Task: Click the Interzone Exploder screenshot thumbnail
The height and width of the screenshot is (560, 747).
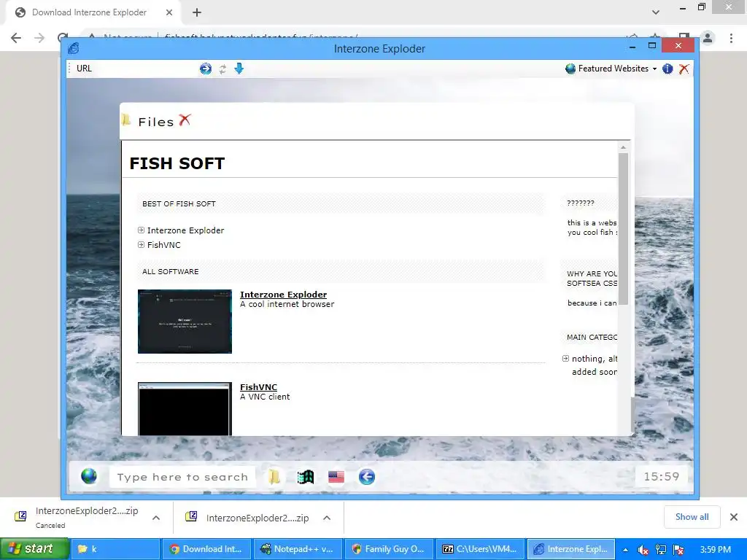Action: pos(185,322)
